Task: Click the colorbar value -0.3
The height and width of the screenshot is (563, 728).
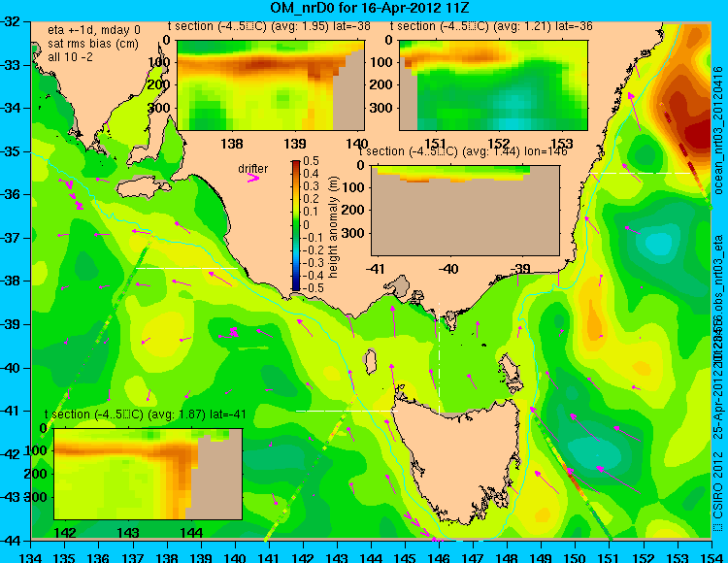Action: point(311,262)
